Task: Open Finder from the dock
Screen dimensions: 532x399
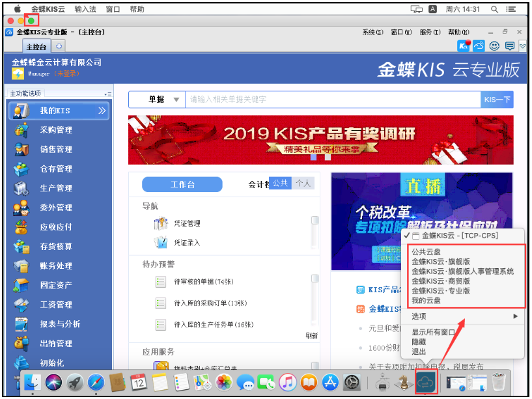Action: tap(33, 383)
